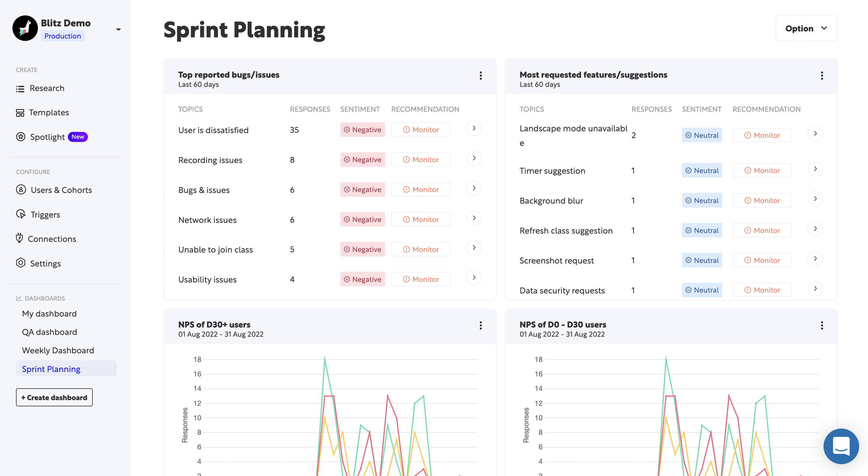Open Connections settings icon
Viewport: 868px width, 476px height.
pyautogui.click(x=20, y=239)
